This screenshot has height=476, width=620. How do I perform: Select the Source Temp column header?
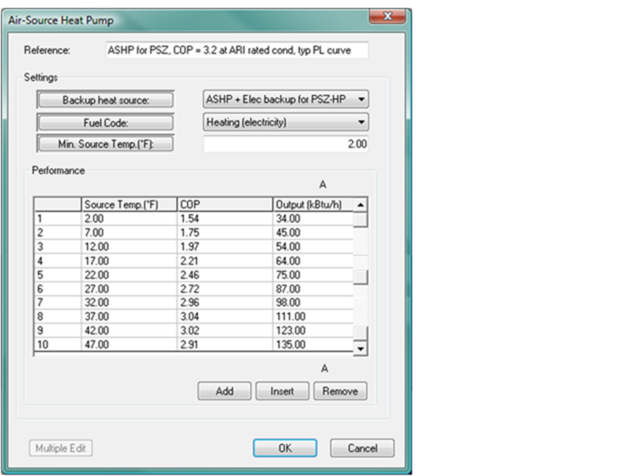[128, 204]
